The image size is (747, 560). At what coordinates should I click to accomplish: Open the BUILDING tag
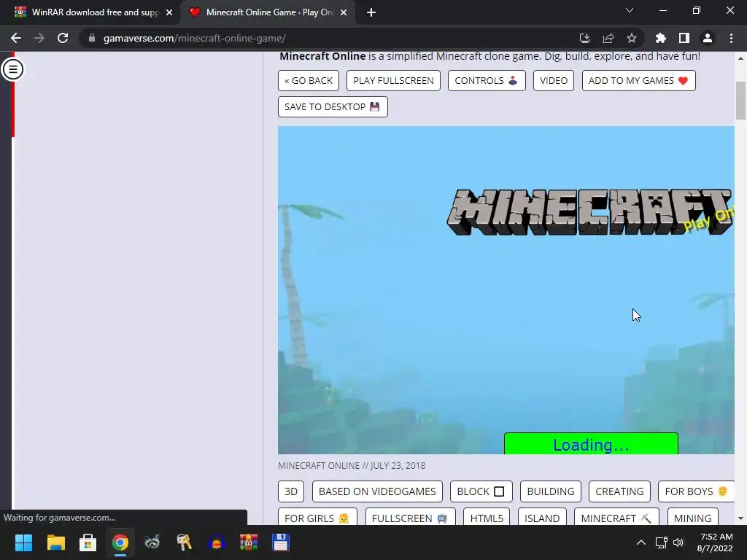551,491
